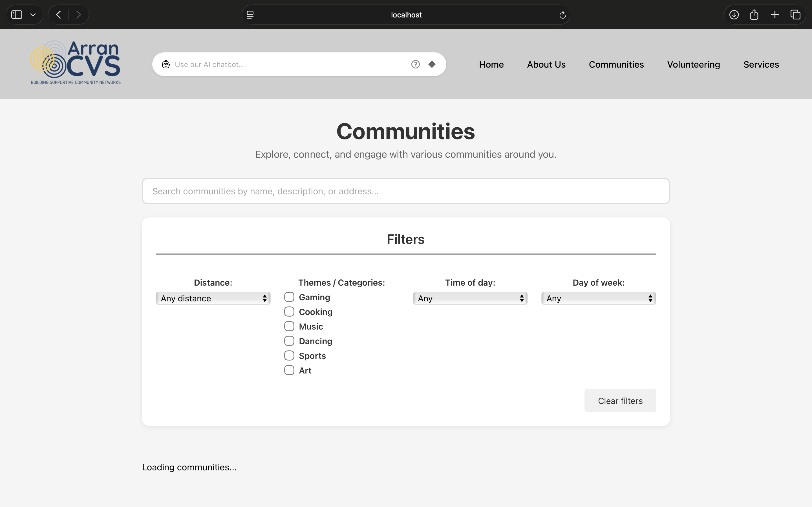Navigate to the About Us menu item
Viewport: 812px width, 507px height.
pos(546,64)
